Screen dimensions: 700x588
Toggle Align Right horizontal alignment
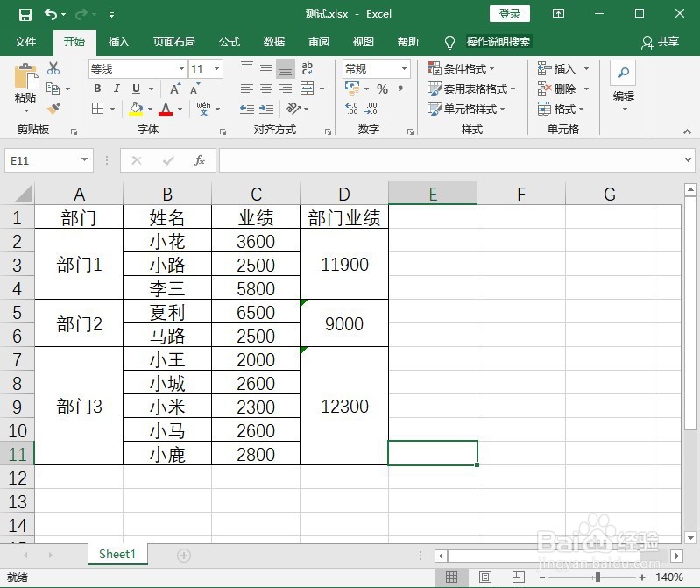point(286,89)
